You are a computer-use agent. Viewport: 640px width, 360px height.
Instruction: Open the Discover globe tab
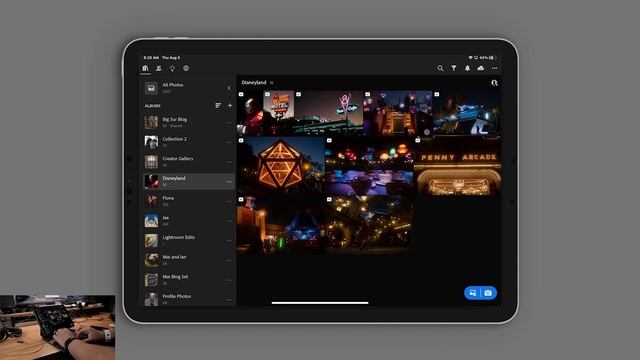pyautogui.click(x=186, y=68)
